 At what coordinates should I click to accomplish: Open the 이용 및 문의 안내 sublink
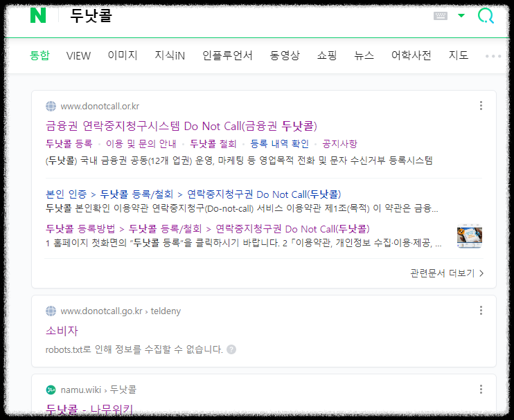point(141,144)
